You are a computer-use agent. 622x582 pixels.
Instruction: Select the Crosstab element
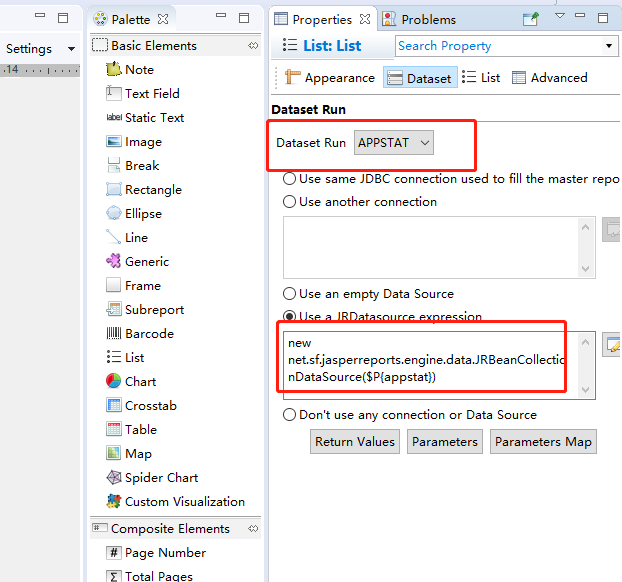coord(141,405)
